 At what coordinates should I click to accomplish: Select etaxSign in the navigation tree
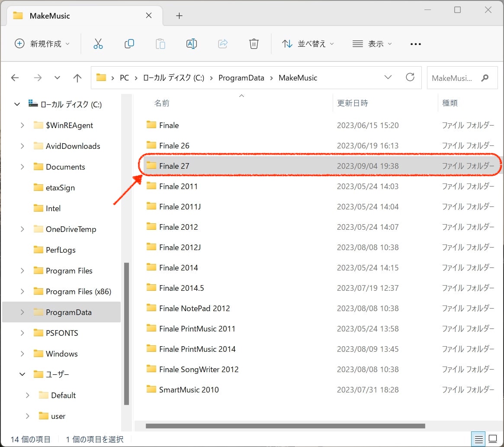pyautogui.click(x=61, y=187)
